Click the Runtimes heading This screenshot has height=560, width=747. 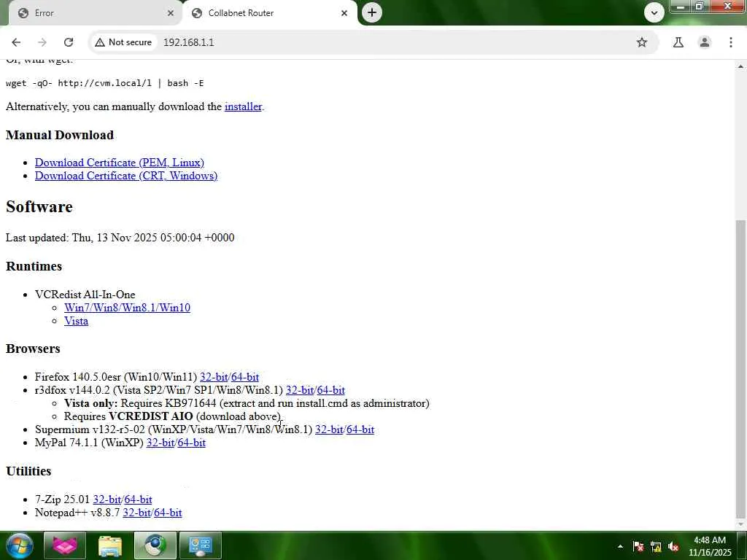(x=34, y=266)
